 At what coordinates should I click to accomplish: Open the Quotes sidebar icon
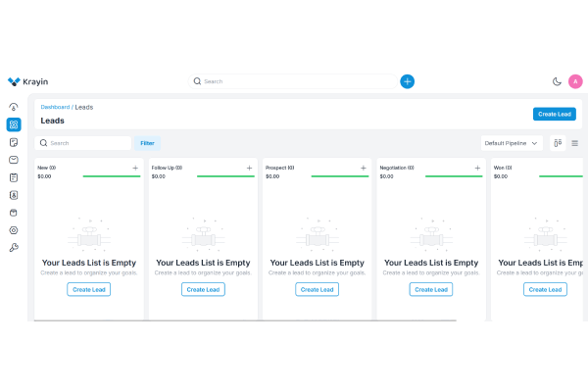point(14,142)
